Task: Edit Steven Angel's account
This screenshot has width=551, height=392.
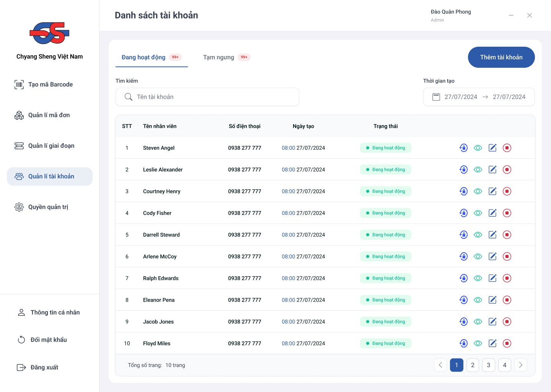Action: [x=492, y=148]
